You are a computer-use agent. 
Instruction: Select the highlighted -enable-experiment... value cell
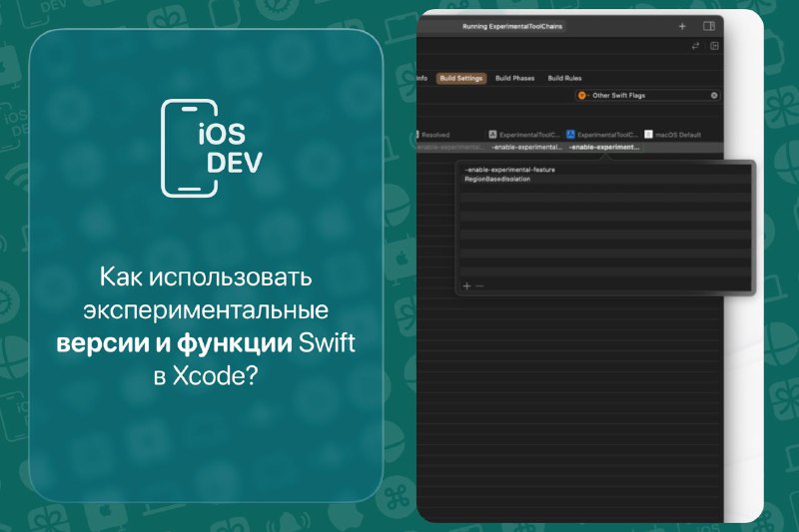pyautogui.click(x=604, y=147)
